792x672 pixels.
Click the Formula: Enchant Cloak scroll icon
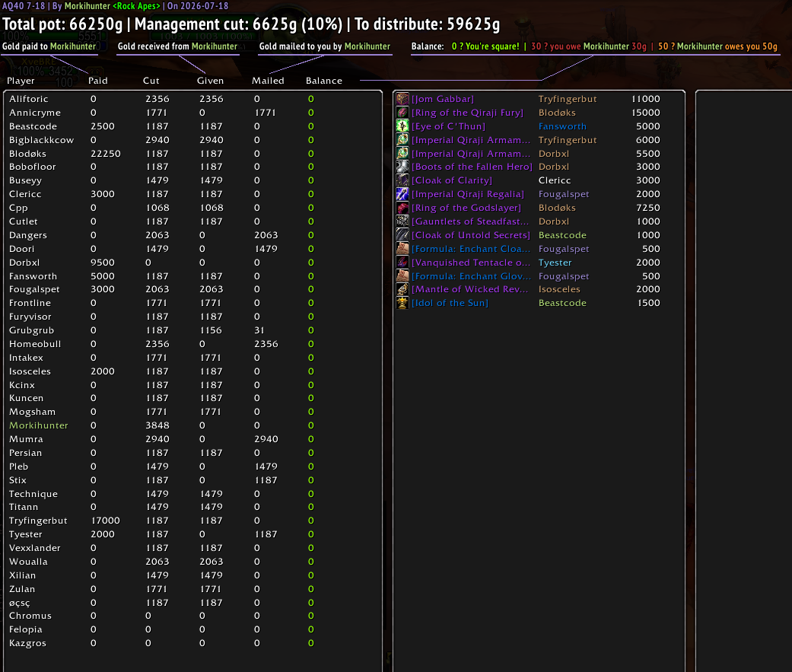tap(402, 249)
